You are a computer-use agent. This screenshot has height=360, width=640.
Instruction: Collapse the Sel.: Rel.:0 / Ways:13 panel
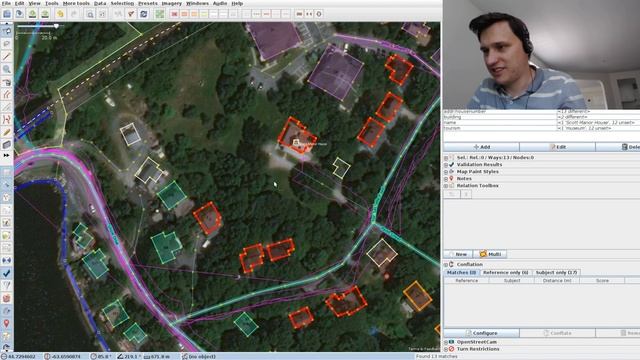click(x=446, y=158)
